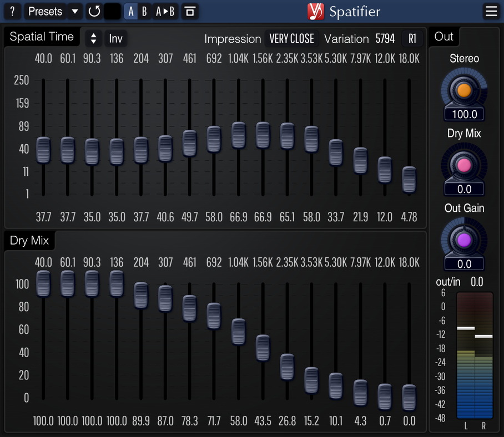Click the window size icon

[190, 12]
